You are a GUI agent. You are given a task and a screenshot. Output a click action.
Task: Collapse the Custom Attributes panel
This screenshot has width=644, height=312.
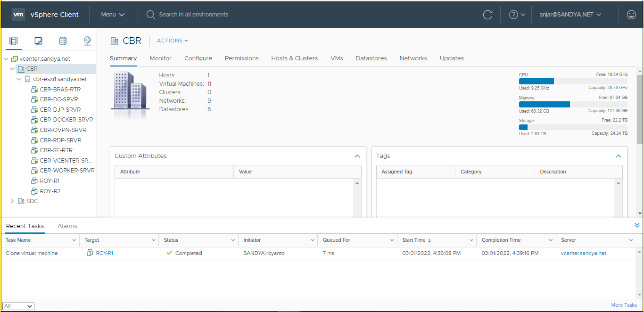tap(357, 156)
